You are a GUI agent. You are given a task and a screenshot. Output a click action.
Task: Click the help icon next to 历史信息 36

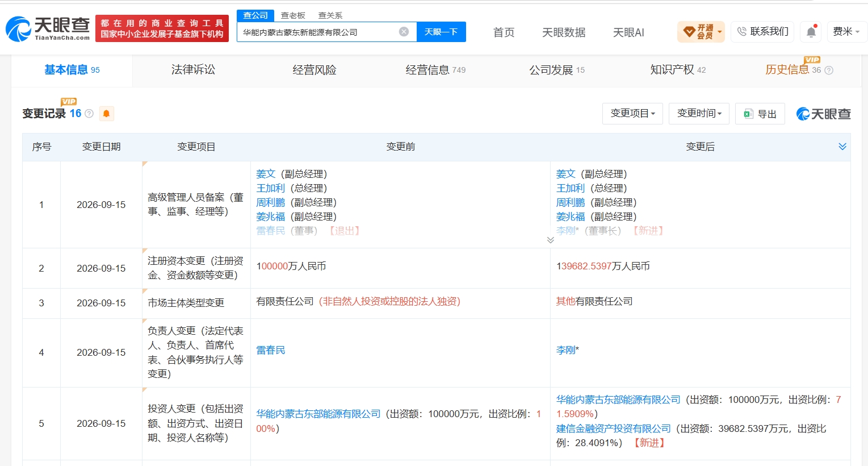(x=829, y=70)
